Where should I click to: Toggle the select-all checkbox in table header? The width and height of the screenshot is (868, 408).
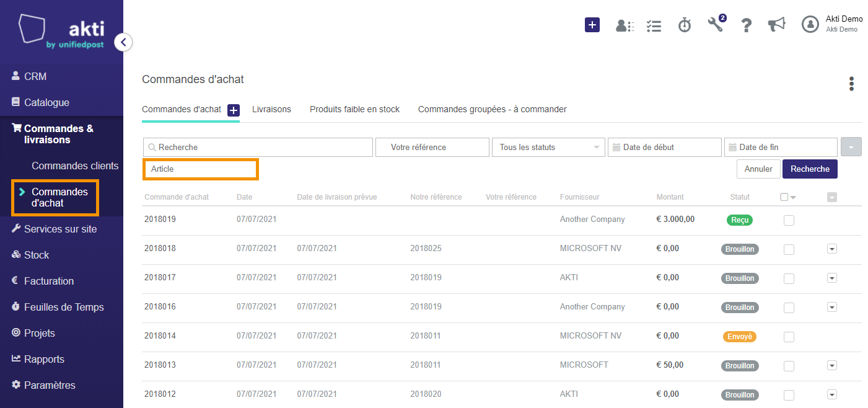pos(784,197)
